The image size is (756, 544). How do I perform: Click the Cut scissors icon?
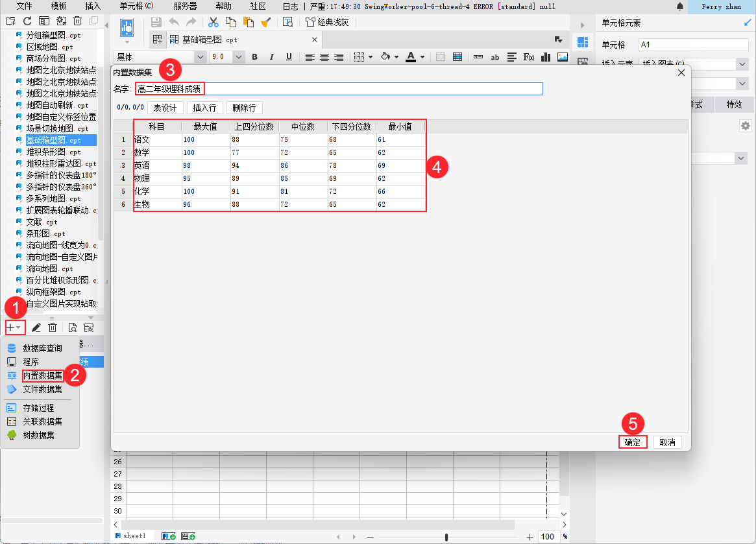[213, 22]
